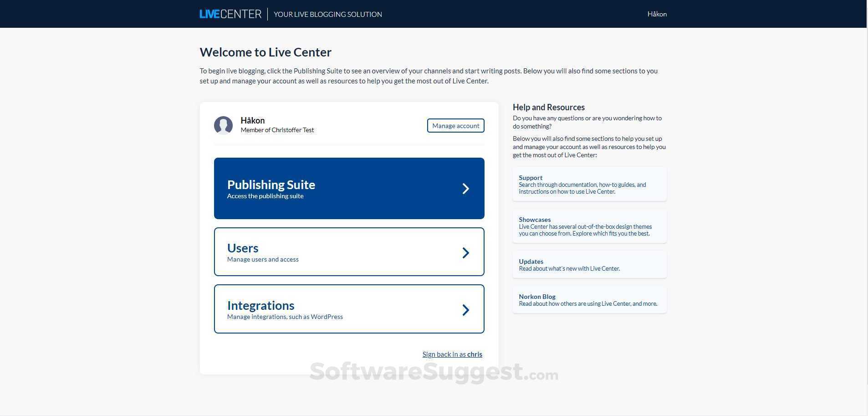Select the Publishing Suite chevron arrow
The image size is (868, 416).
465,188
